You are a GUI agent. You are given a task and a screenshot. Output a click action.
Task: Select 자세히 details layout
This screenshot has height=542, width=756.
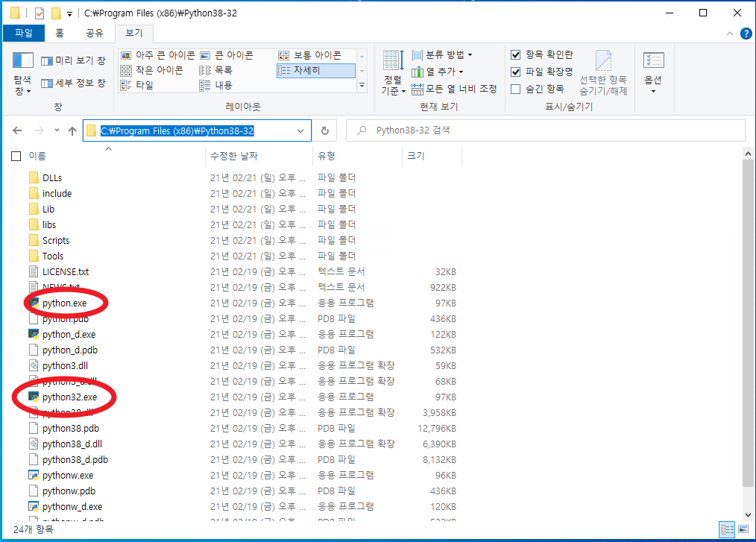(316, 70)
